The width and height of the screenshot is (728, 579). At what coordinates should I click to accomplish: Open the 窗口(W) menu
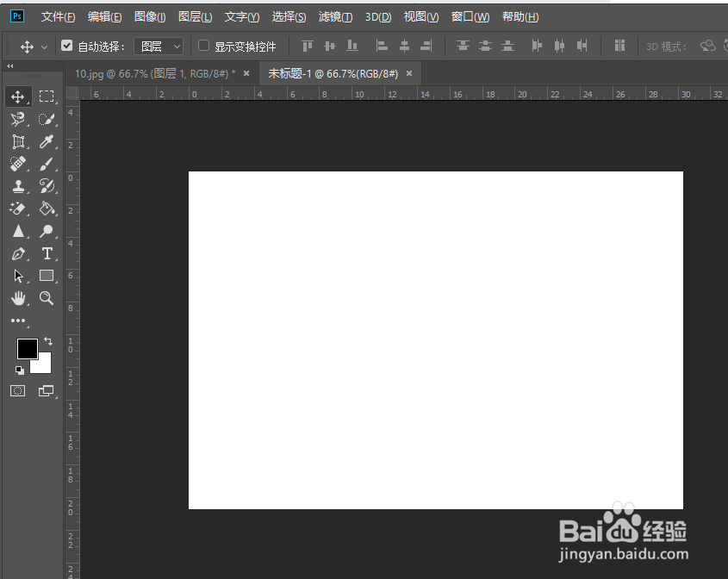(470, 17)
